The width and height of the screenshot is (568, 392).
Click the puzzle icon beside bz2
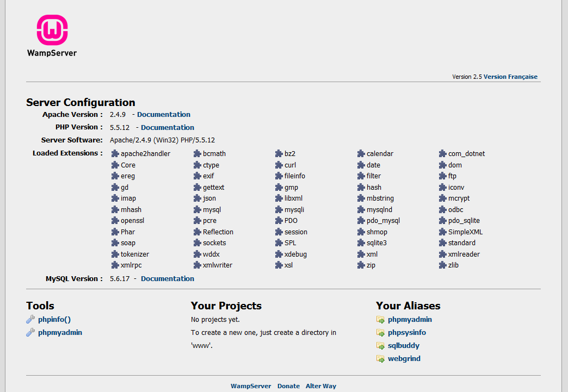click(279, 154)
